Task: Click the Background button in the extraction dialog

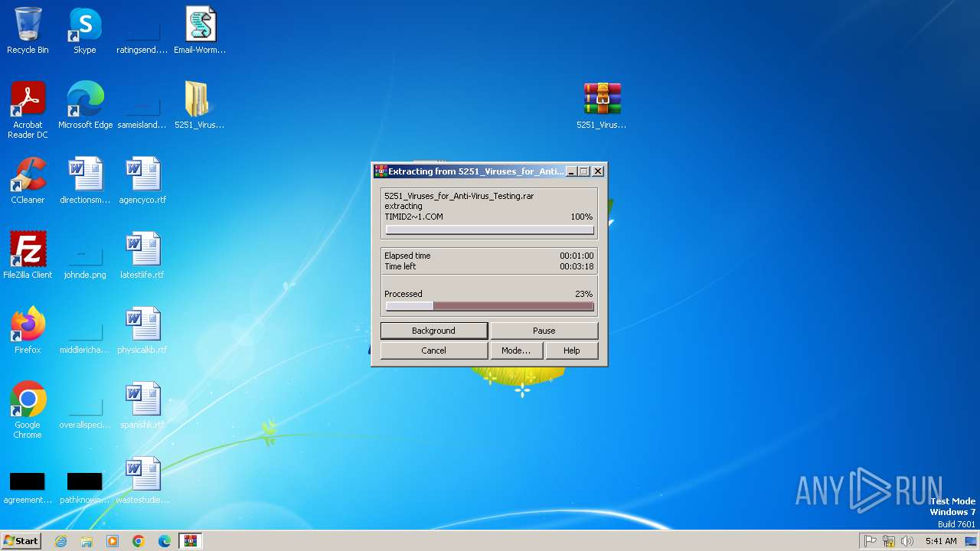Action: pyautogui.click(x=433, y=331)
